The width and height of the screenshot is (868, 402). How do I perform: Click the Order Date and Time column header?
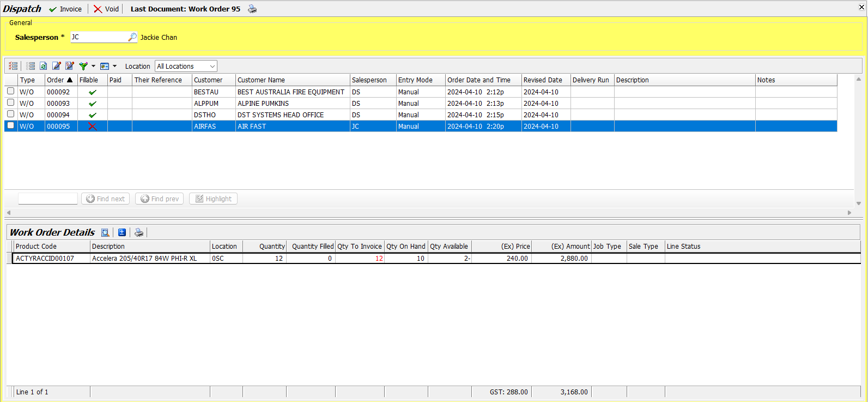point(483,80)
